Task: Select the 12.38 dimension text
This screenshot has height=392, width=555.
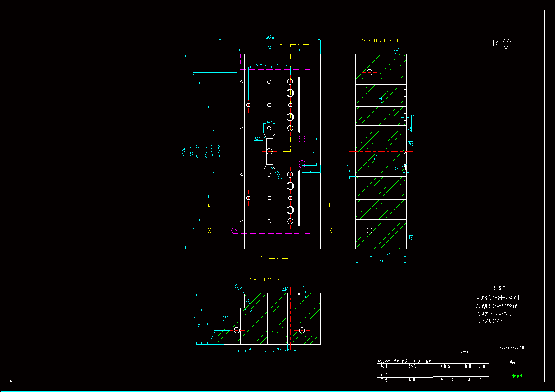Action: coord(269,121)
